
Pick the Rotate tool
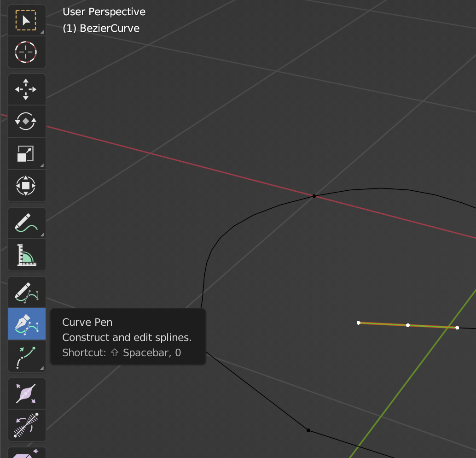(x=27, y=121)
